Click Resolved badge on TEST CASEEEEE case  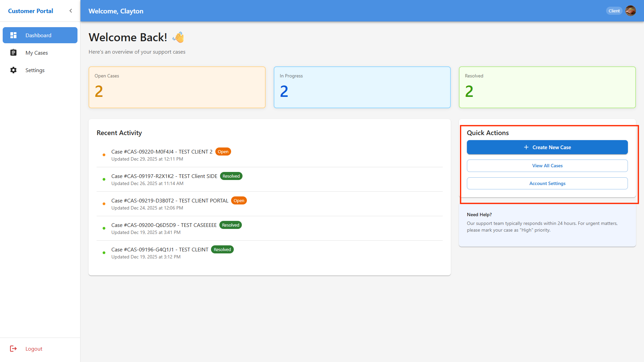tap(230, 225)
